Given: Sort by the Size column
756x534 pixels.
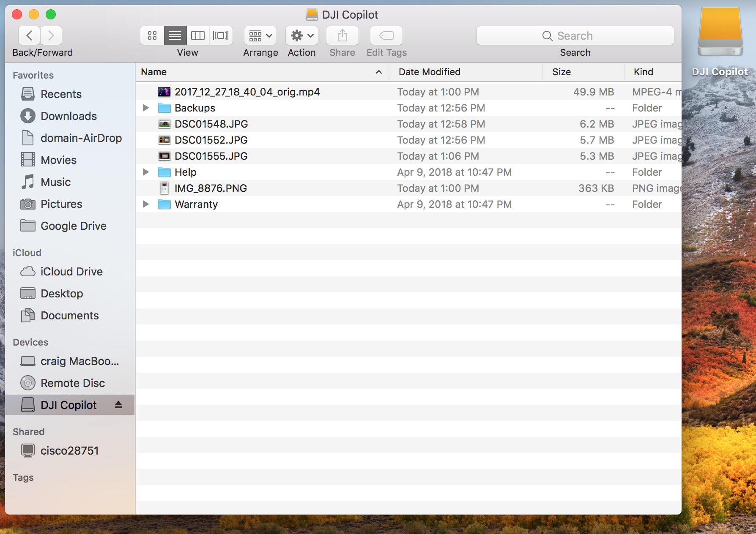Looking at the screenshot, I should [x=583, y=72].
